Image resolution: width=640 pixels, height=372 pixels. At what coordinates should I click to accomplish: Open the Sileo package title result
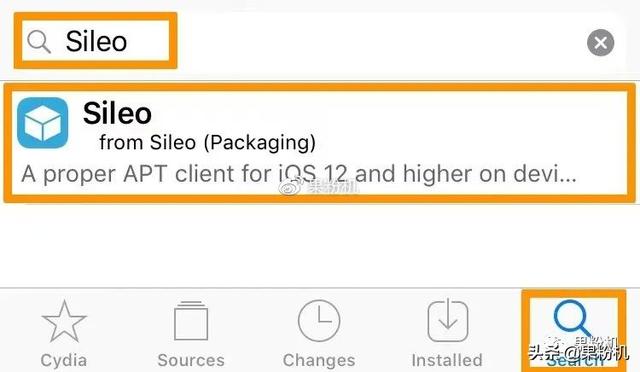(x=117, y=113)
